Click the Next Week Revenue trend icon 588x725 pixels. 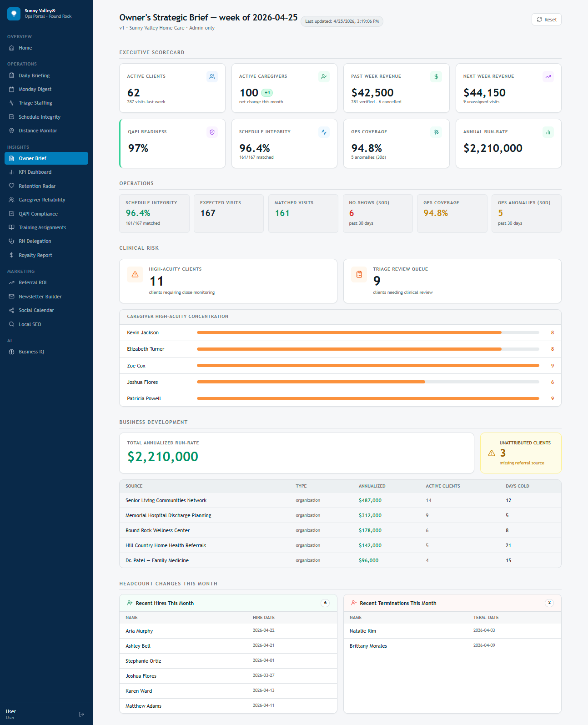pyautogui.click(x=548, y=77)
